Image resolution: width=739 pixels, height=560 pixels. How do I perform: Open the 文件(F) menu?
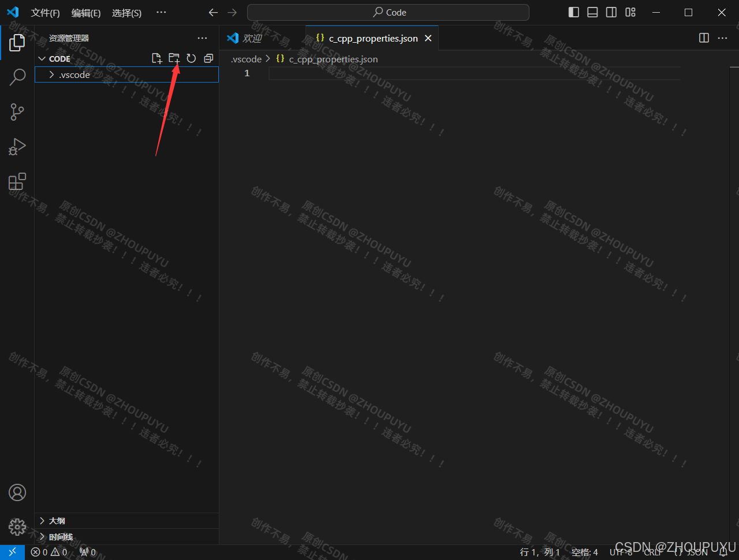pos(45,13)
